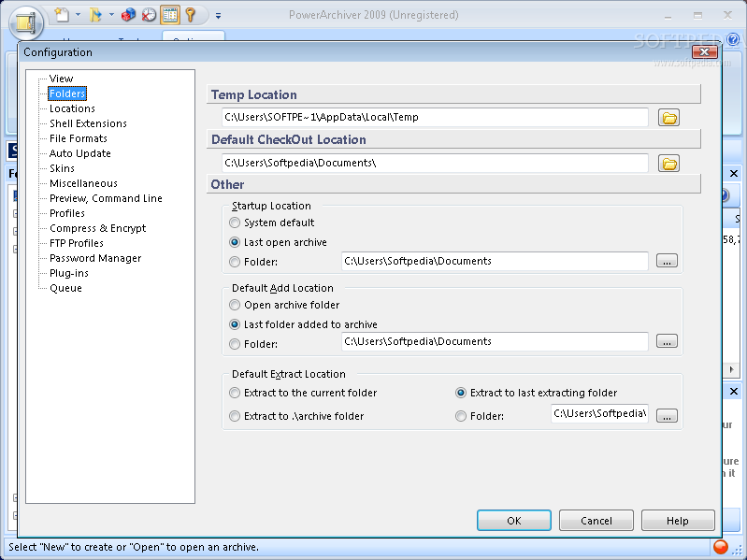The height and width of the screenshot is (560, 747).
Task: Click the Startup Location folder path field
Action: 495,261
